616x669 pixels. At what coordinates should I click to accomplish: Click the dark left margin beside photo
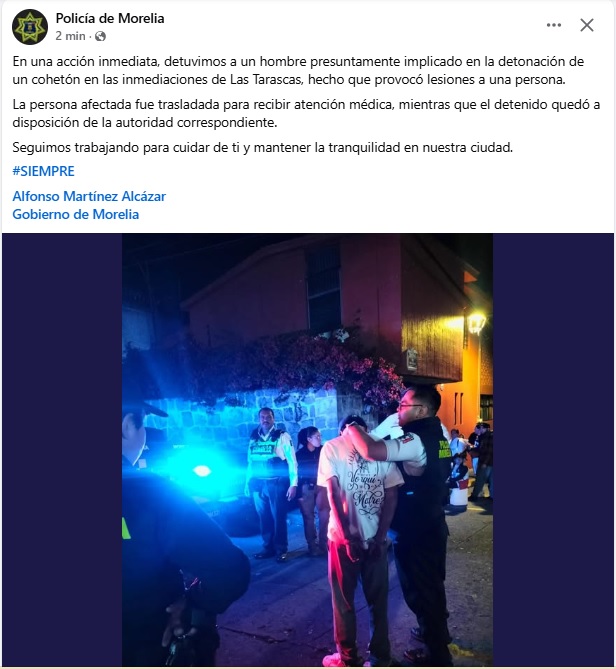[62, 450]
